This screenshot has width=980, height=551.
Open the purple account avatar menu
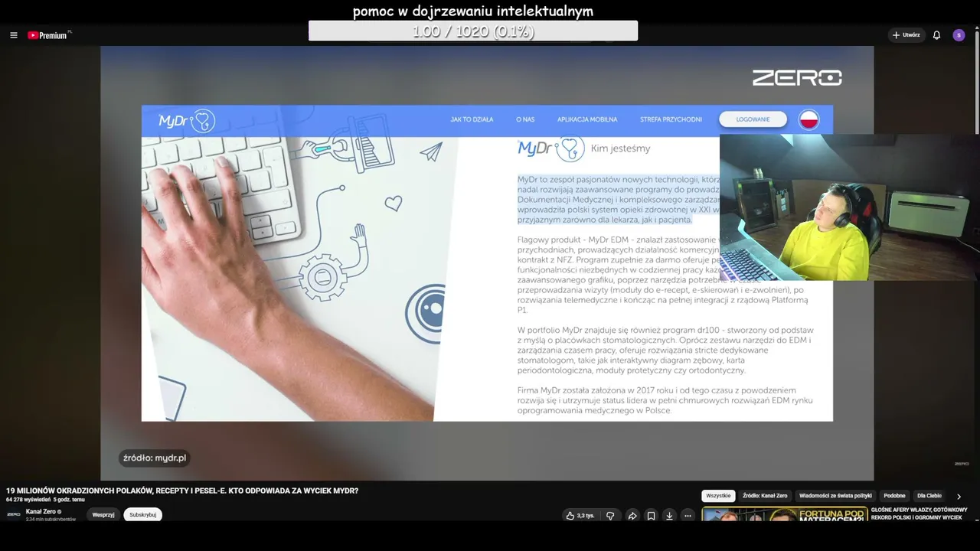(959, 35)
